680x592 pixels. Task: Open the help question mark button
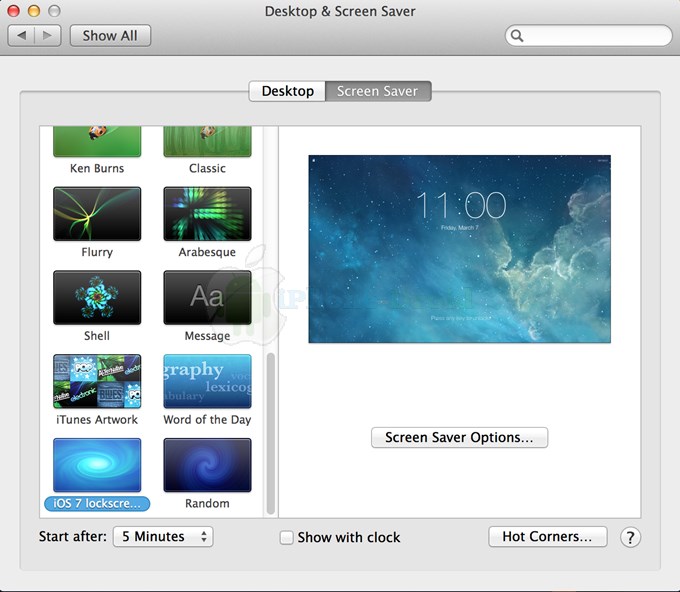630,537
